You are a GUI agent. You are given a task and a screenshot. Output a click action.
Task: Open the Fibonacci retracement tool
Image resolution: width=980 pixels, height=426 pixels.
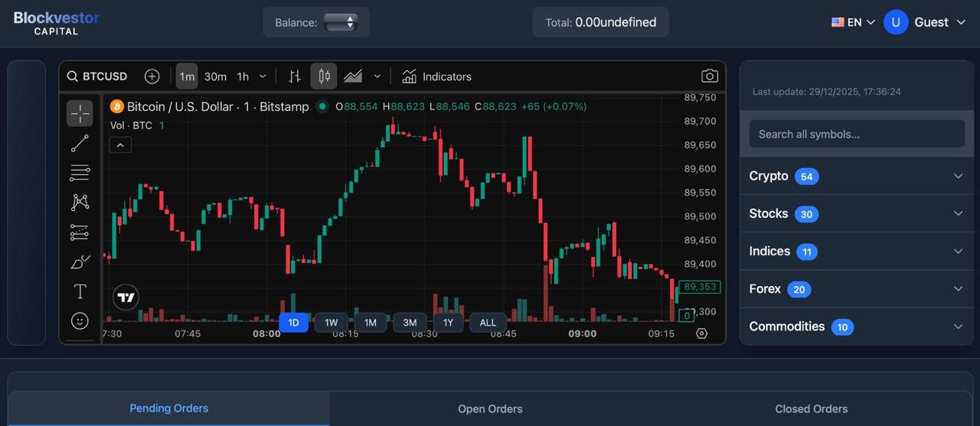[80, 173]
